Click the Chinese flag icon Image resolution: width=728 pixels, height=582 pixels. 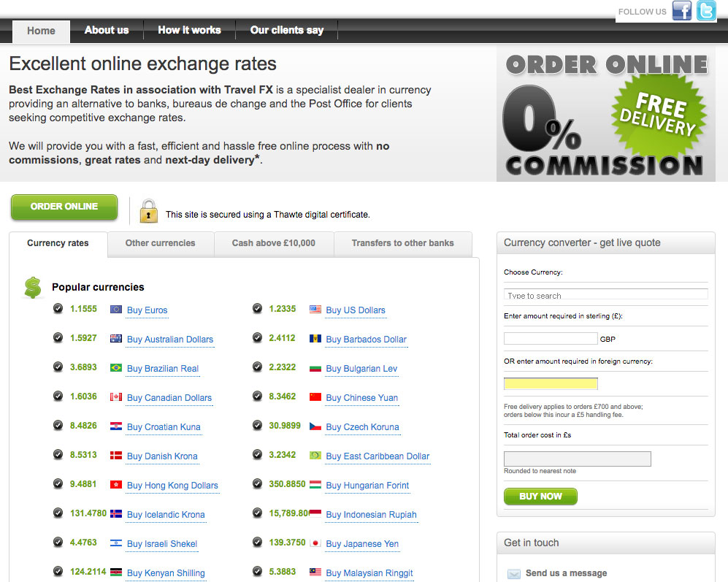315,397
